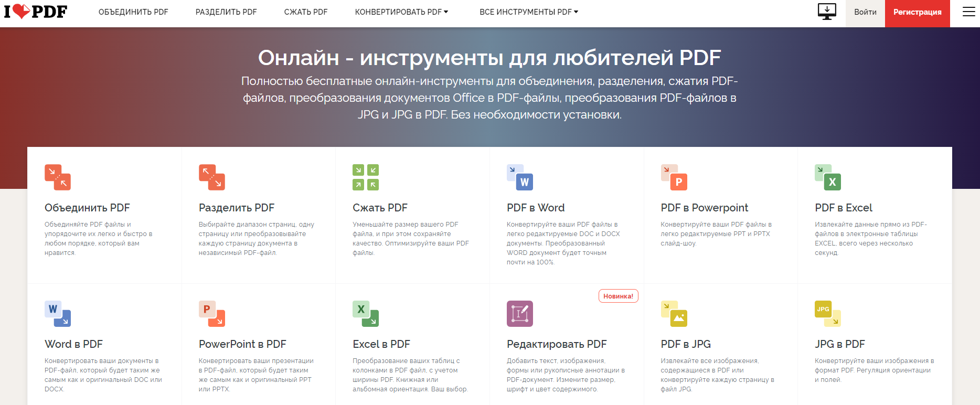Expand the КОНВЕРТИРОВАТЬ PDF dropdown menu
This screenshot has width=980, height=405.
point(401,12)
